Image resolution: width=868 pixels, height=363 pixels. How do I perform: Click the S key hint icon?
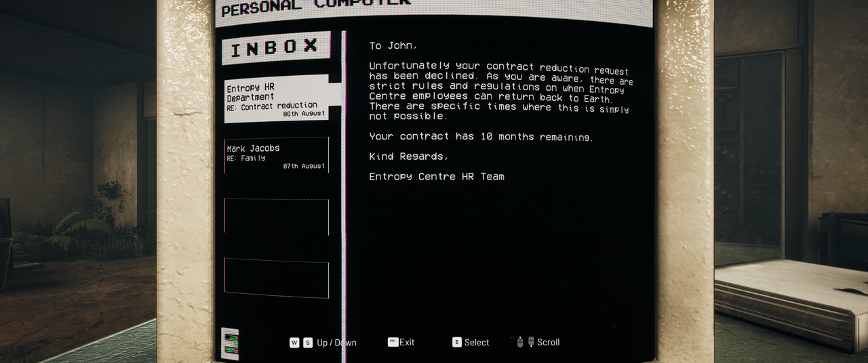click(x=308, y=343)
